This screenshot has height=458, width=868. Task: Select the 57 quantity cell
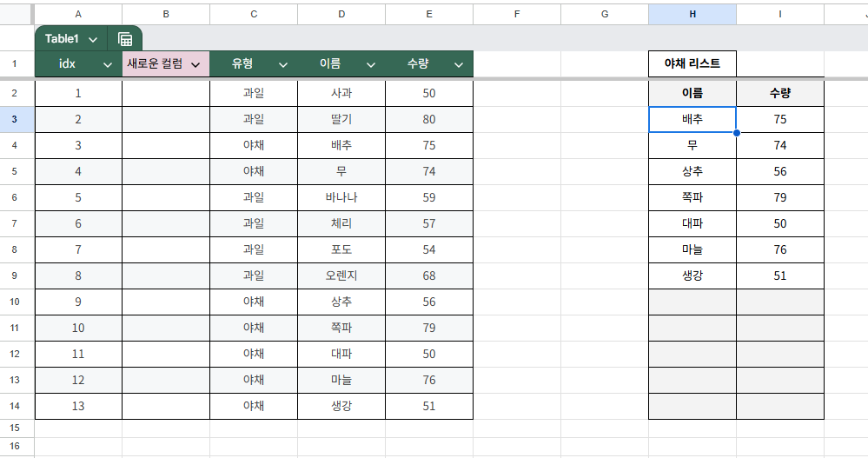(429, 223)
